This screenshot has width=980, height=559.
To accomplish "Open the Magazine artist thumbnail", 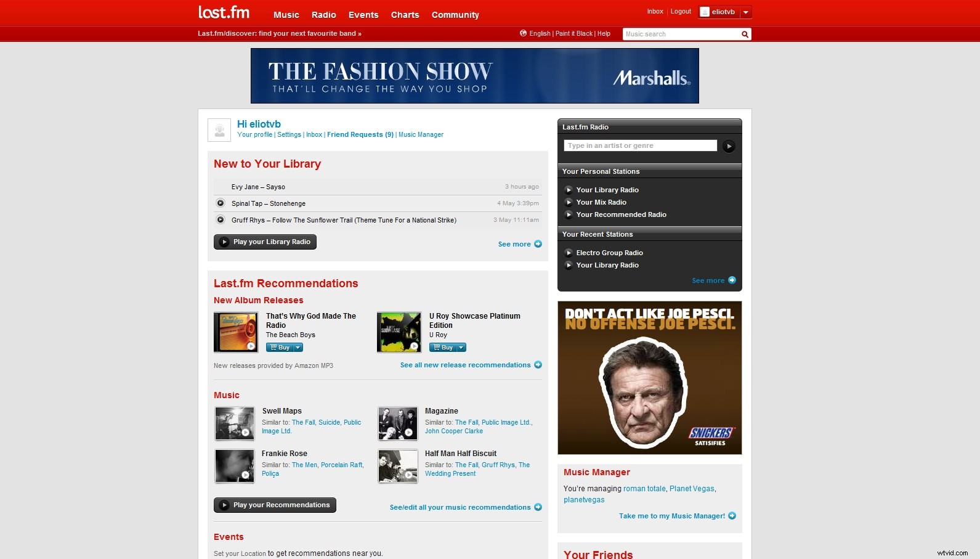I will click(x=398, y=423).
